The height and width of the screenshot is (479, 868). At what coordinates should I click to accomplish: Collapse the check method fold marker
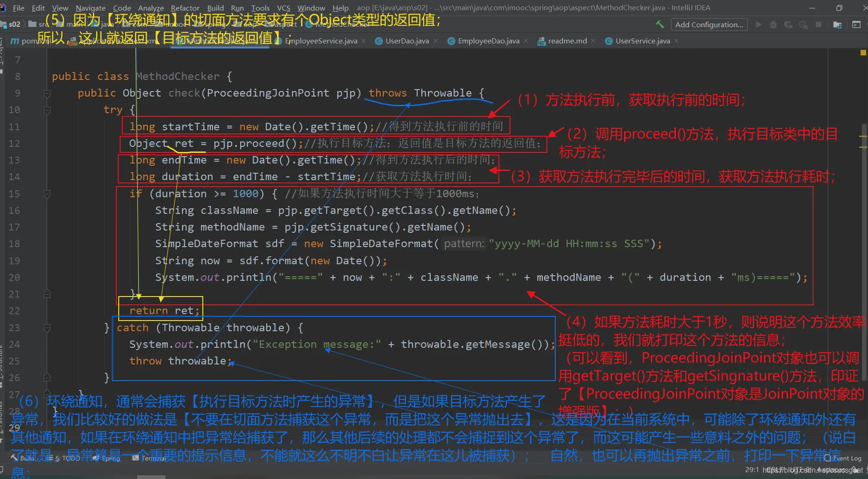coord(47,93)
